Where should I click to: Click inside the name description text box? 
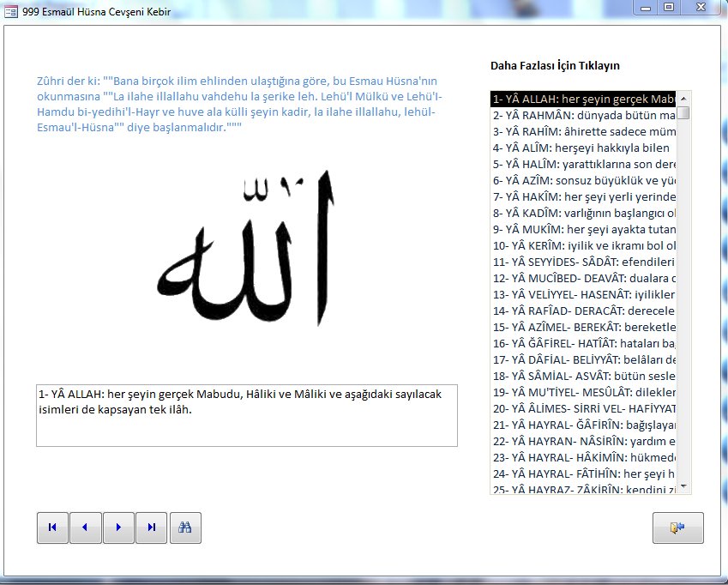[x=246, y=415]
